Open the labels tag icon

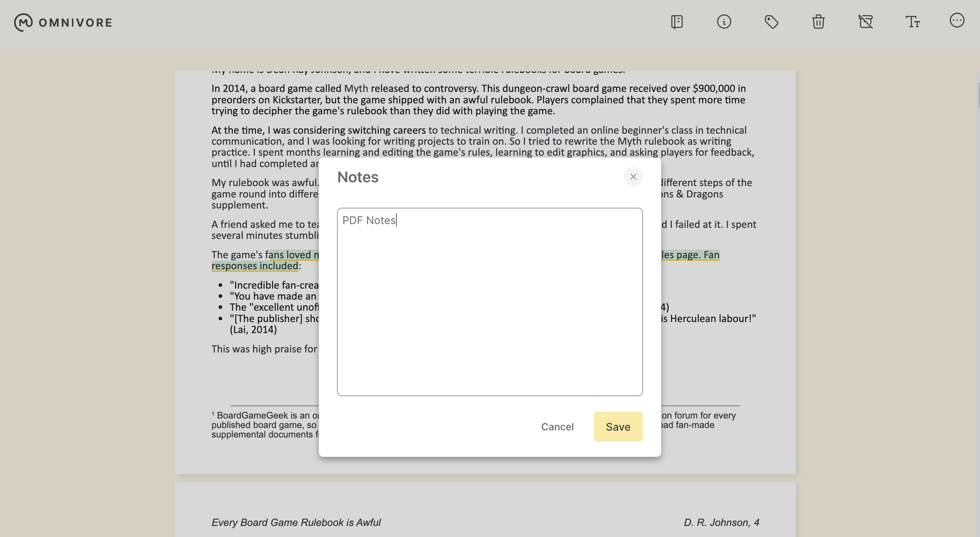771,22
